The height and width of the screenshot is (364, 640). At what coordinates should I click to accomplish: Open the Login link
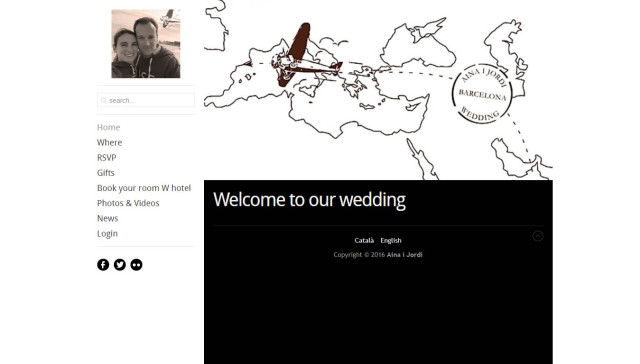tap(107, 233)
